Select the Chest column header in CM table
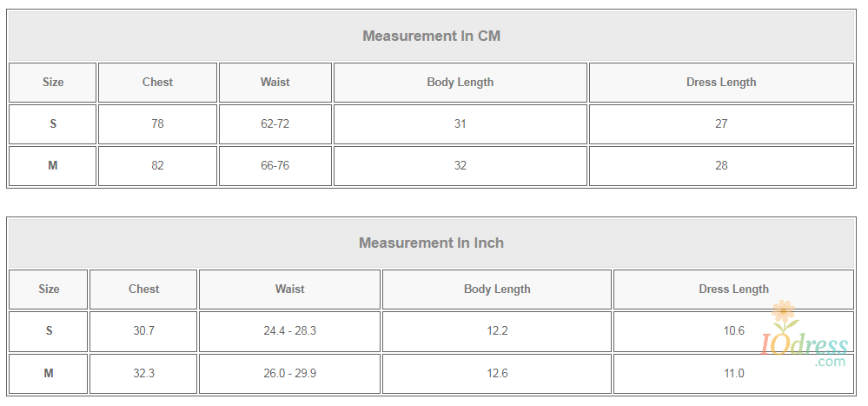The width and height of the screenshot is (868, 406). click(x=157, y=83)
